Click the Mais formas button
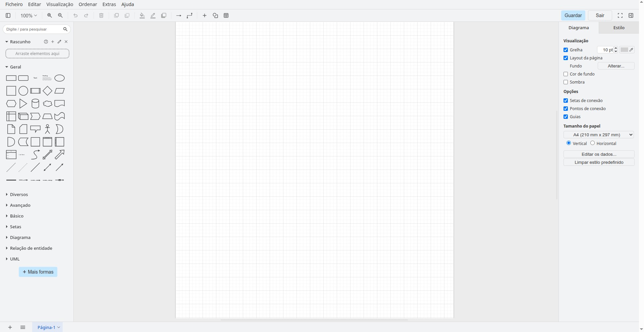Screen dimensions: 644x332 38,272
